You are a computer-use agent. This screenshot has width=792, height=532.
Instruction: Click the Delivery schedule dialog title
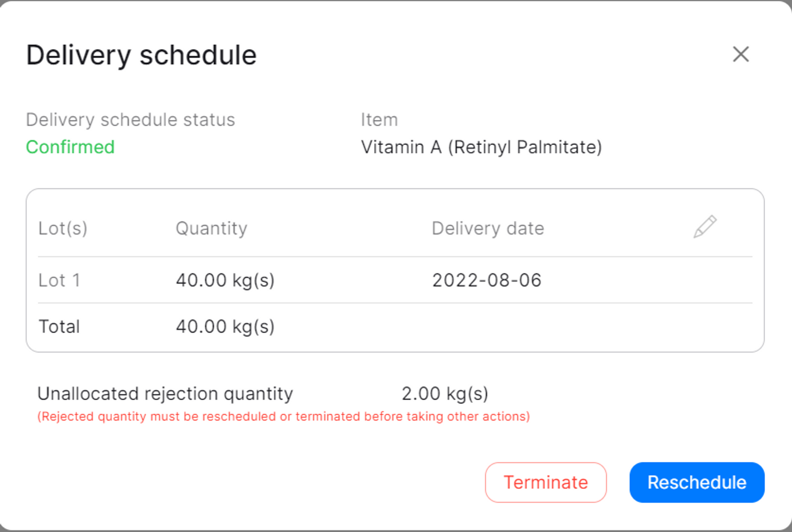[x=141, y=55]
